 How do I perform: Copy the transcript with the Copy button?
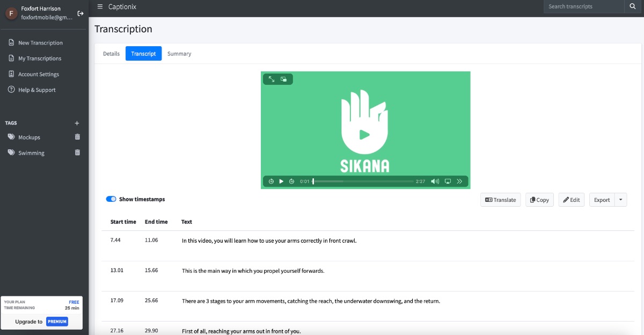[x=539, y=200]
